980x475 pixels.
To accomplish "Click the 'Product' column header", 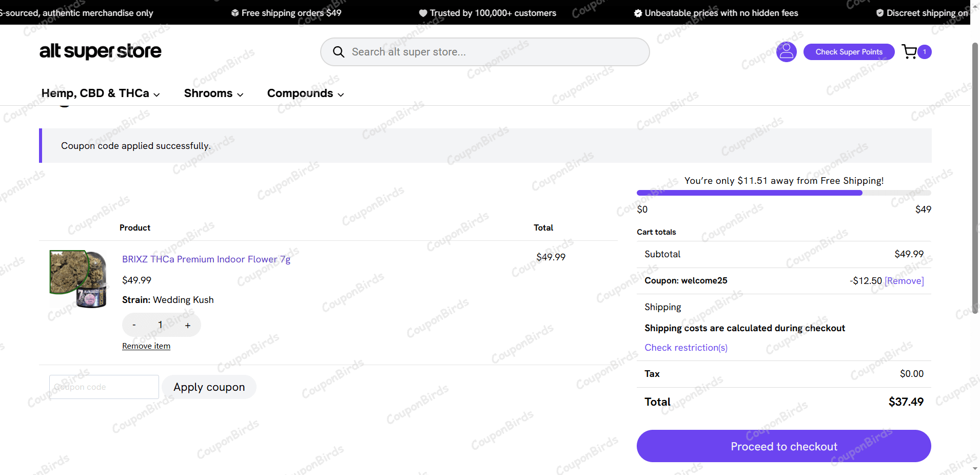I will (135, 227).
